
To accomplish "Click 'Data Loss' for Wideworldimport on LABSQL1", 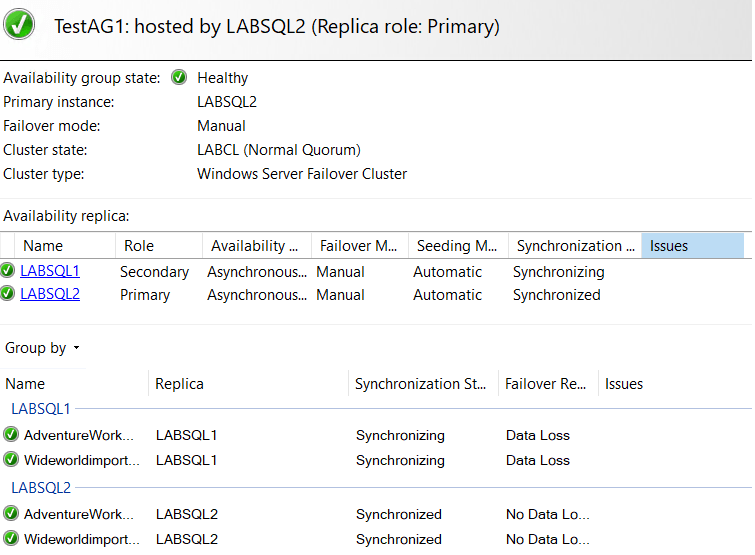I will point(538,460).
